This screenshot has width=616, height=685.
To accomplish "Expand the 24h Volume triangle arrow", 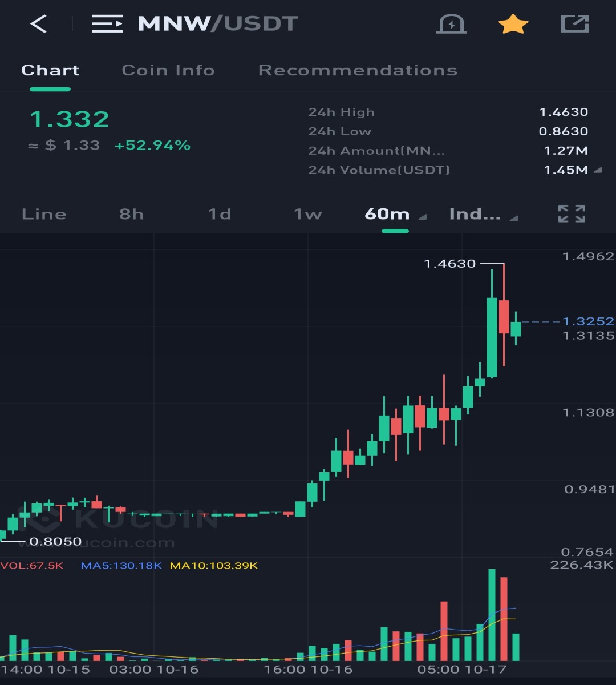I will [597, 170].
